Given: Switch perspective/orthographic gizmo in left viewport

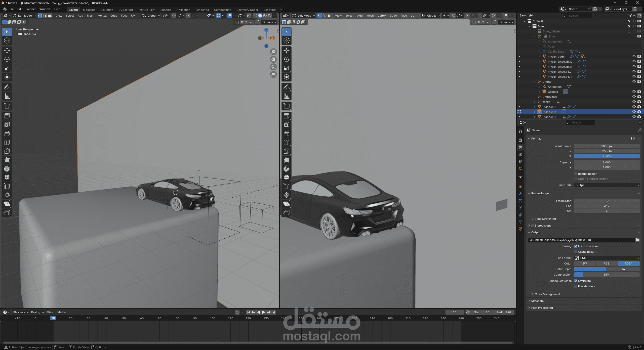Looking at the screenshot, I should 273,74.
